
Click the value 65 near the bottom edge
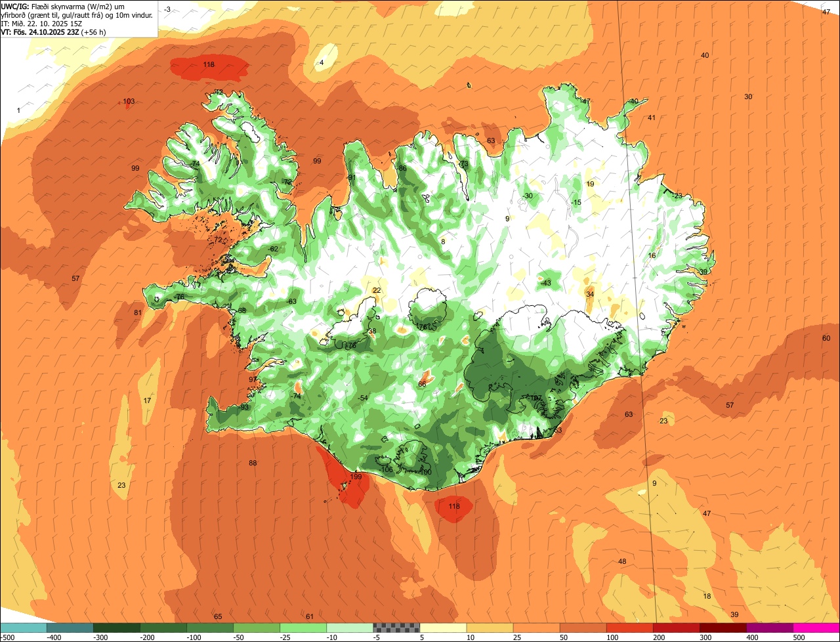coord(218,616)
